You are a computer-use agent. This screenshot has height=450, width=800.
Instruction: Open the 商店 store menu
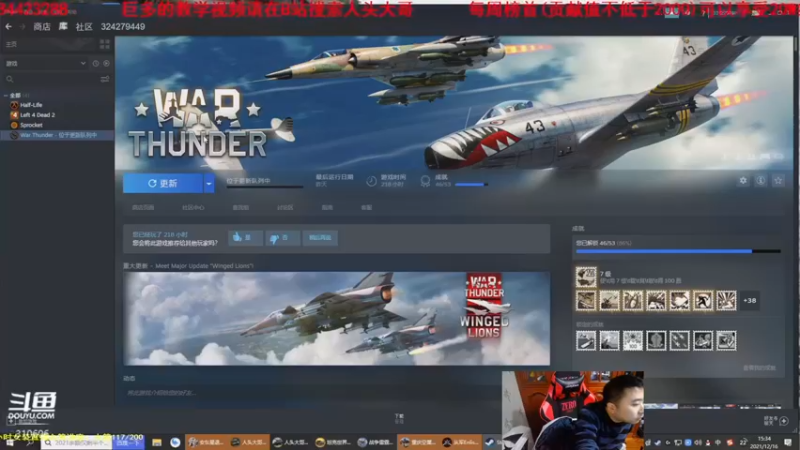click(42, 27)
